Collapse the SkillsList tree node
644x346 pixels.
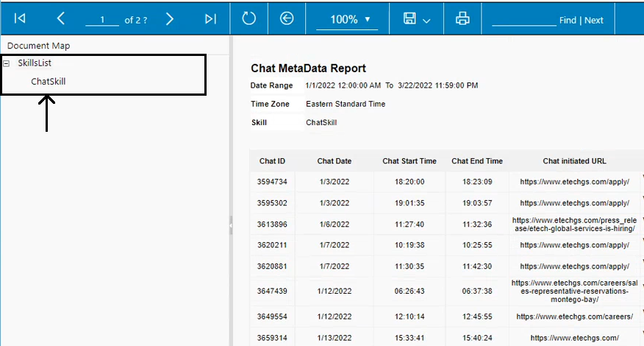click(7, 63)
